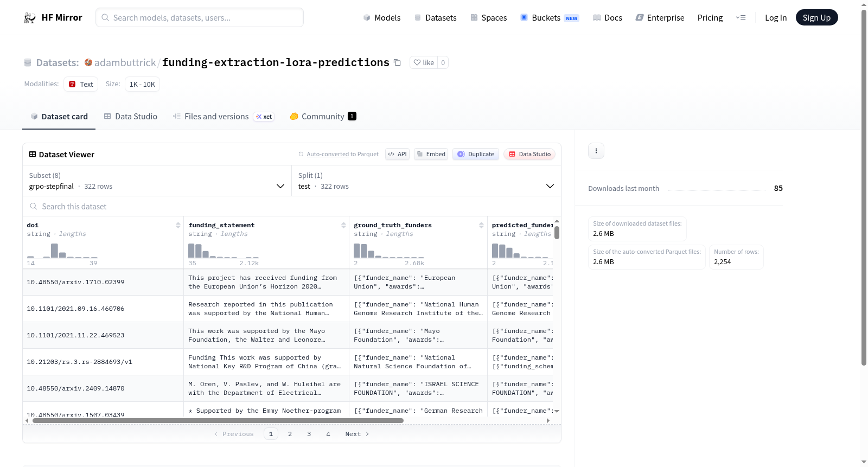Image resolution: width=868 pixels, height=467 pixels.
Task: Copy dataset name with the copy icon
Action: [x=397, y=62]
